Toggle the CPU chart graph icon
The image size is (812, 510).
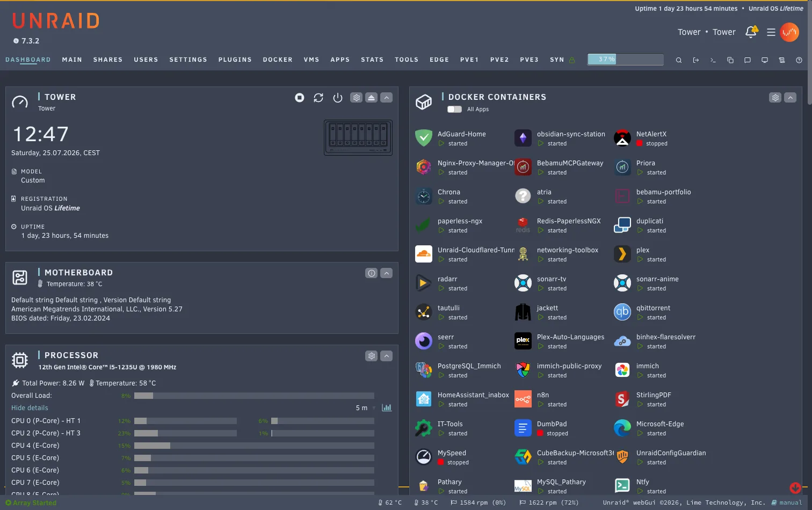click(387, 408)
